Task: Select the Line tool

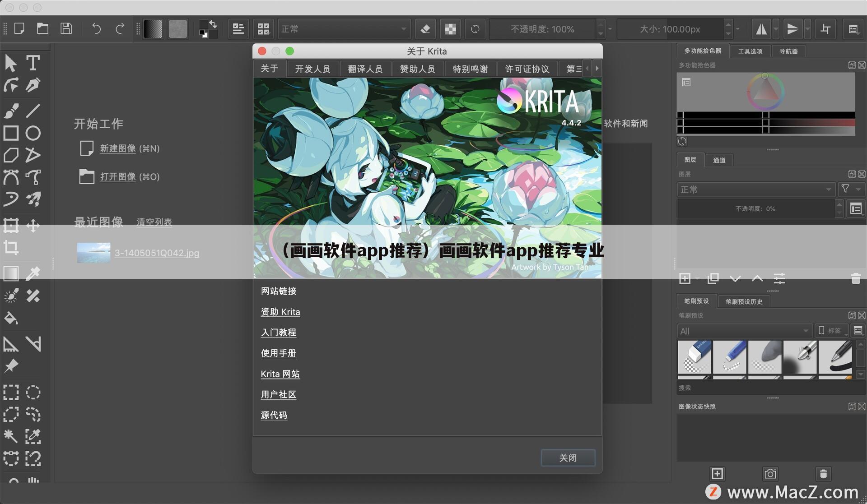Action: click(33, 111)
